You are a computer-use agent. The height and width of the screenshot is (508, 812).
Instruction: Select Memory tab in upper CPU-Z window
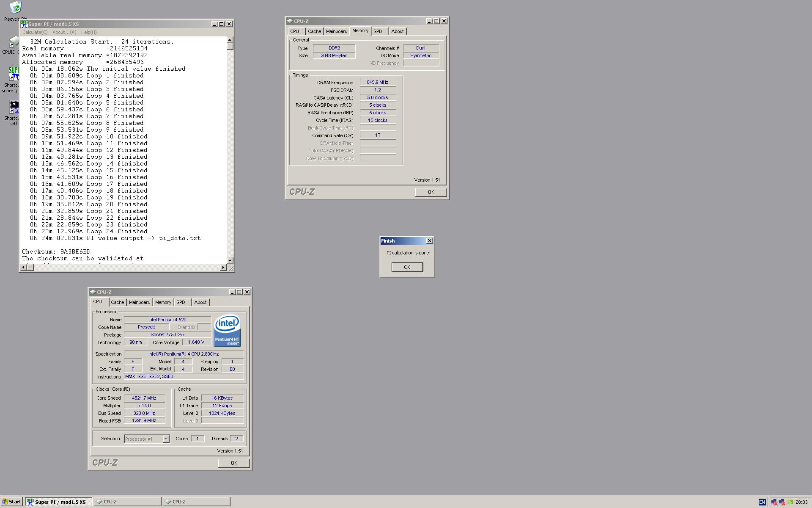click(360, 31)
